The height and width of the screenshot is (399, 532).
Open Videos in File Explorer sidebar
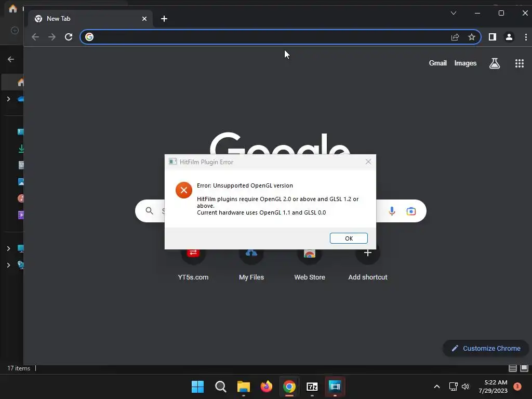[21, 215]
